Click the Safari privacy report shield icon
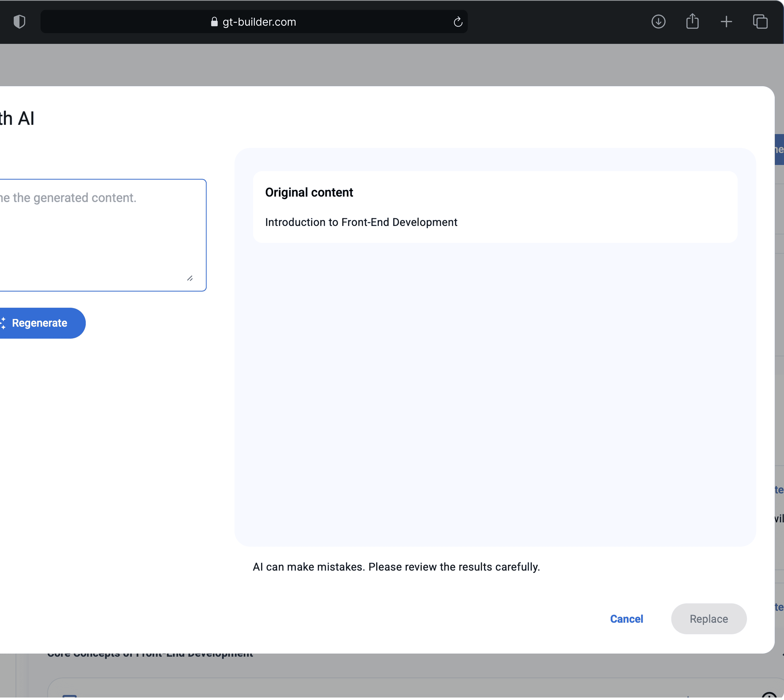This screenshot has height=700, width=784. coord(19,22)
